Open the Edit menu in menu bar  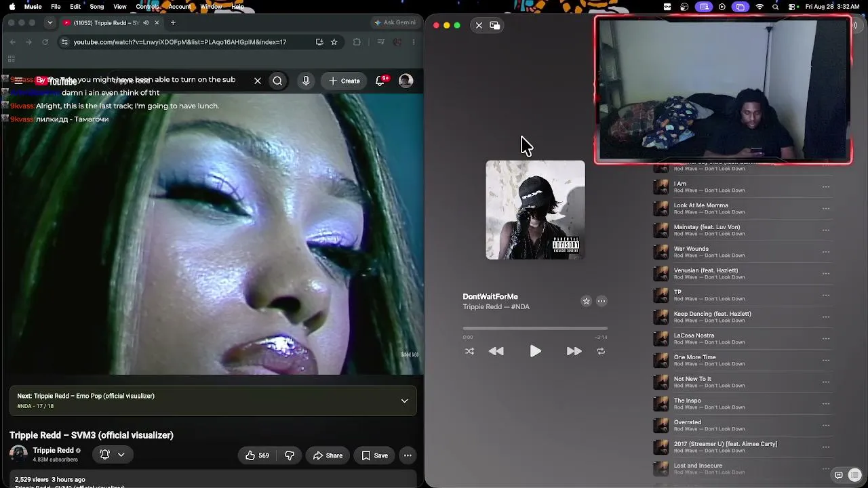75,7
